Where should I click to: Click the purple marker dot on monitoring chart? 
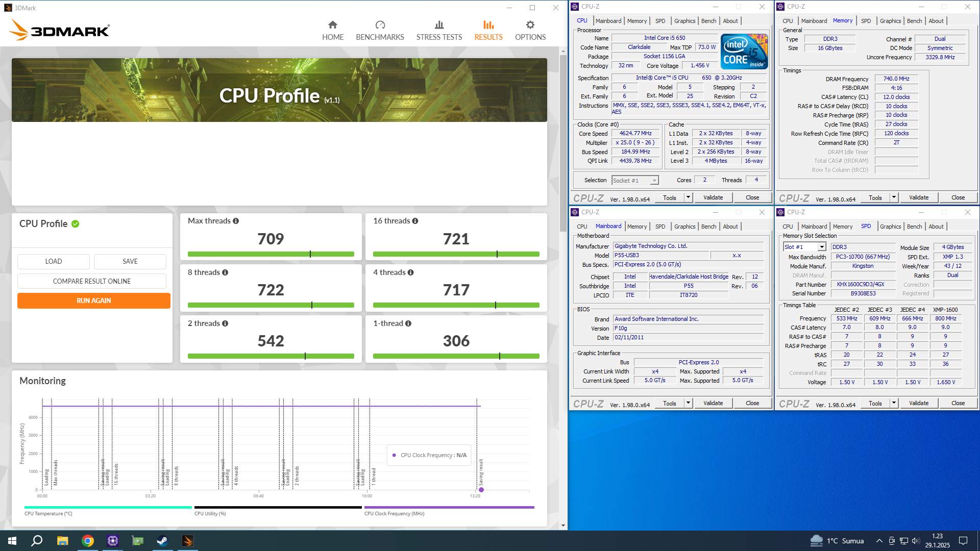click(x=481, y=490)
